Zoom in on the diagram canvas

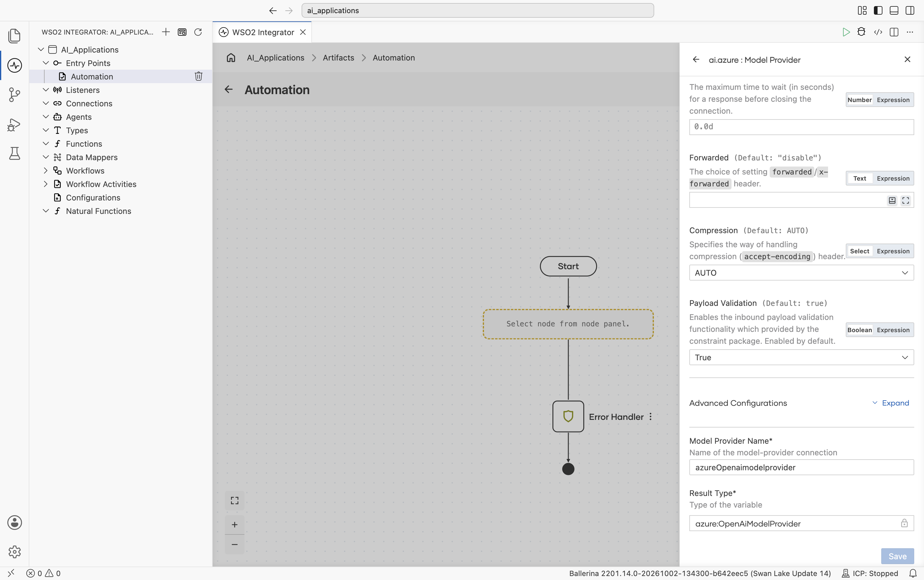pos(235,524)
